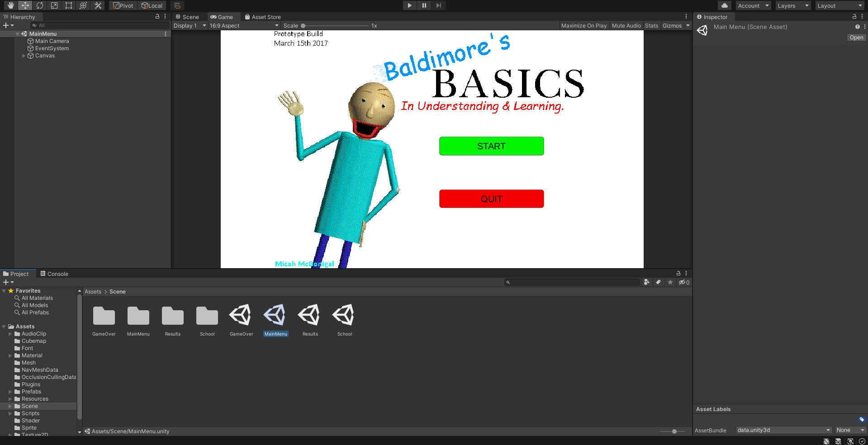Select the EventSystem object
Image resolution: width=868 pixels, height=445 pixels.
[x=52, y=48]
